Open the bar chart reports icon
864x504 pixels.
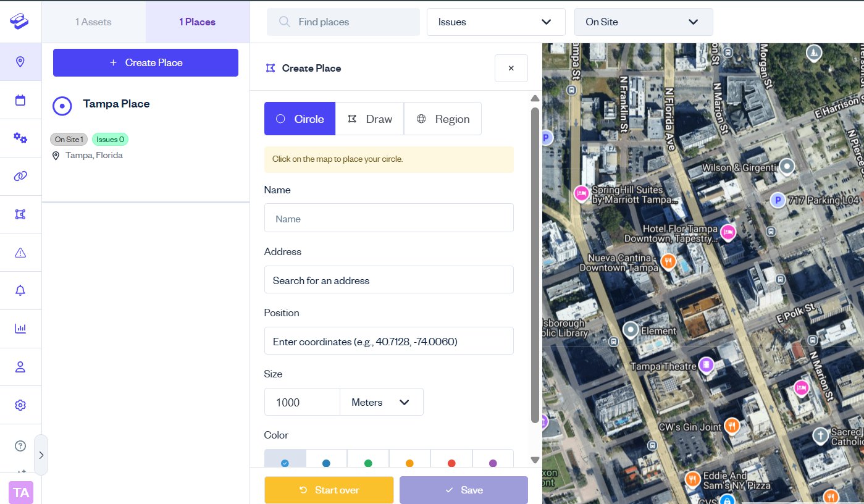pyautogui.click(x=20, y=329)
